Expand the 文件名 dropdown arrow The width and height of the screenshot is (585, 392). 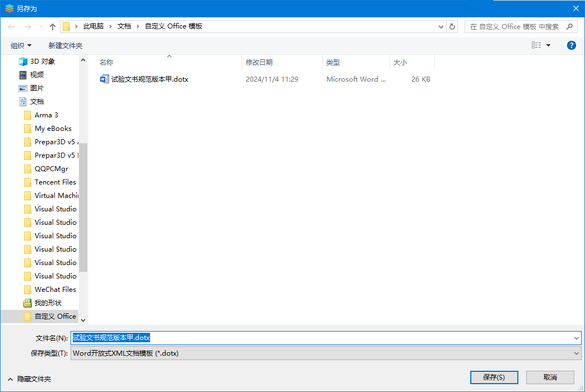pyautogui.click(x=577, y=338)
